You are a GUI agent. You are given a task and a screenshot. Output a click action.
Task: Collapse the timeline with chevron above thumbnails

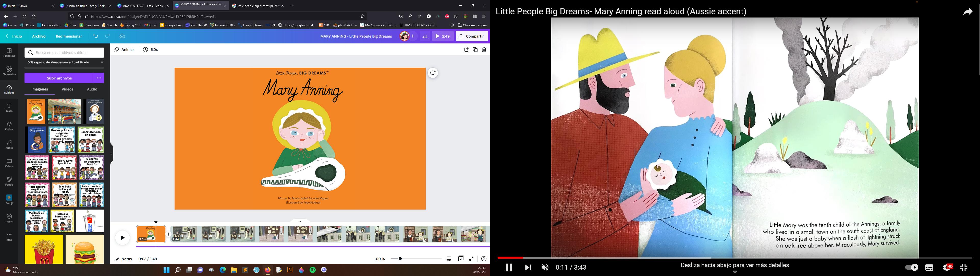click(x=300, y=221)
